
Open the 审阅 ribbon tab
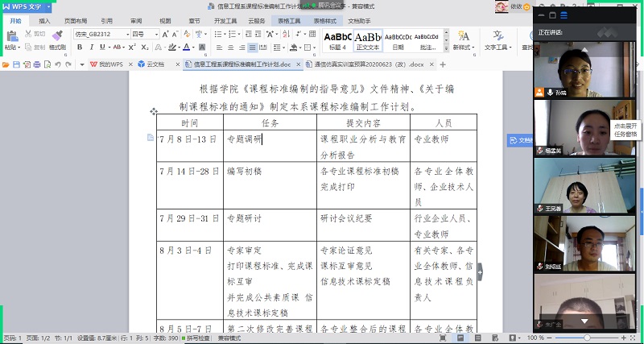(136, 21)
